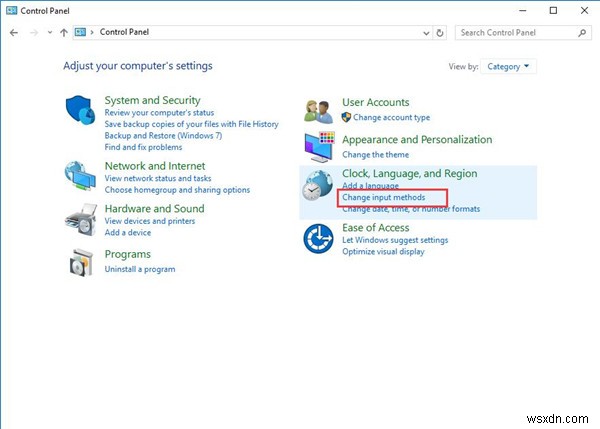Go up one level with the up arrow
600x429 pixels.
[64, 33]
